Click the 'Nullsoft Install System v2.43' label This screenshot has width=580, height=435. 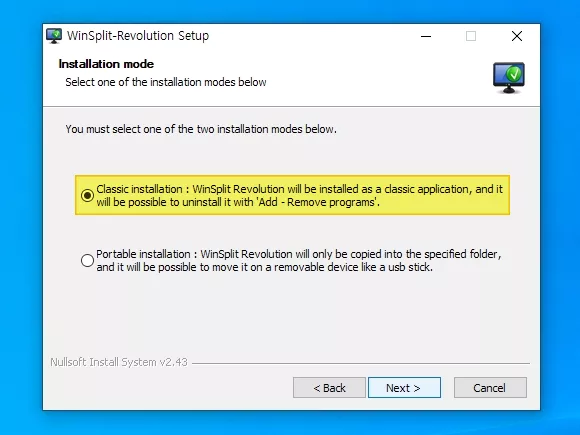(119, 362)
